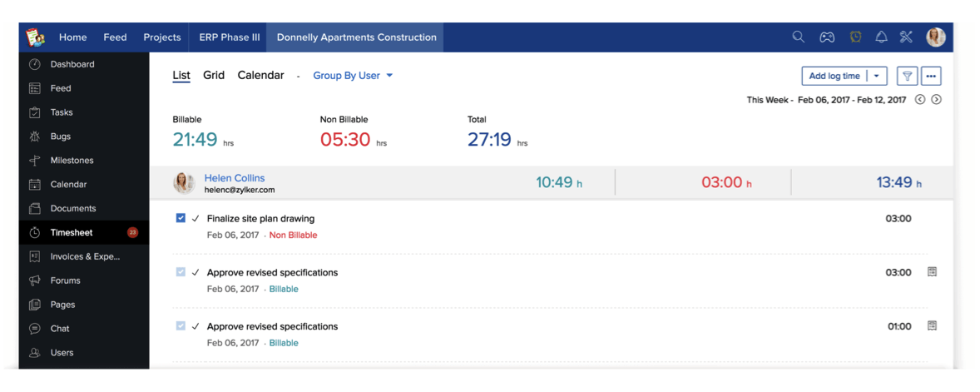Open Bugs in the sidebar

[61, 136]
